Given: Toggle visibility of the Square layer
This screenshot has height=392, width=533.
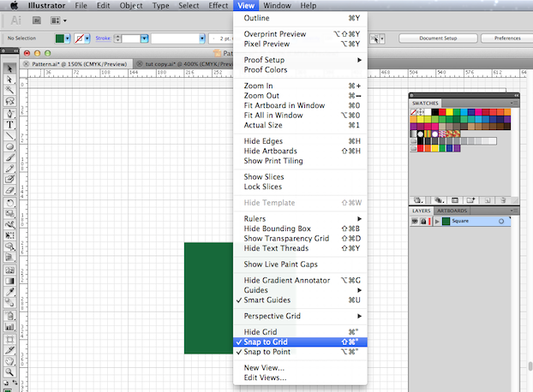Looking at the screenshot, I should point(415,222).
